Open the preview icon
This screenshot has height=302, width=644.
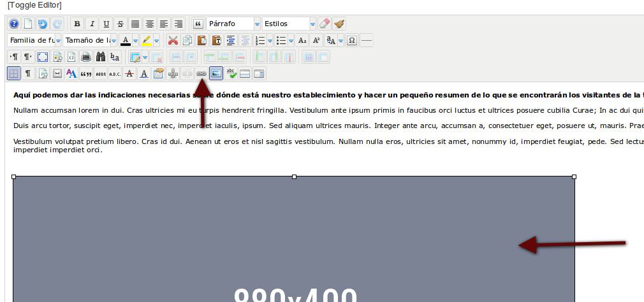pyautogui.click(x=57, y=57)
